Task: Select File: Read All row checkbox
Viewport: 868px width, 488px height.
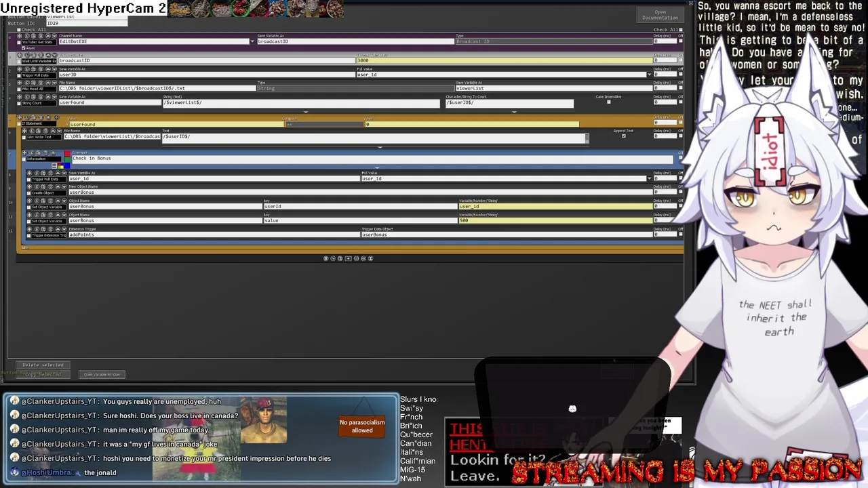Action: click(x=19, y=89)
